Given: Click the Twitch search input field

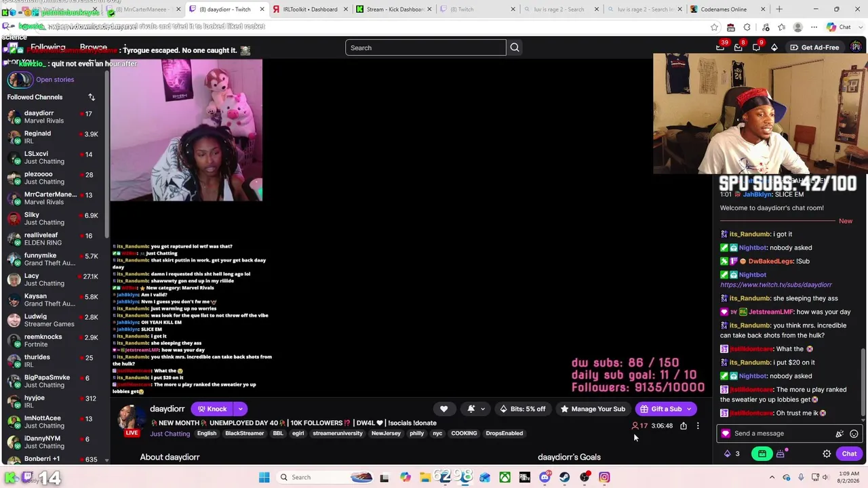Looking at the screenshot, I should (425, 47).
